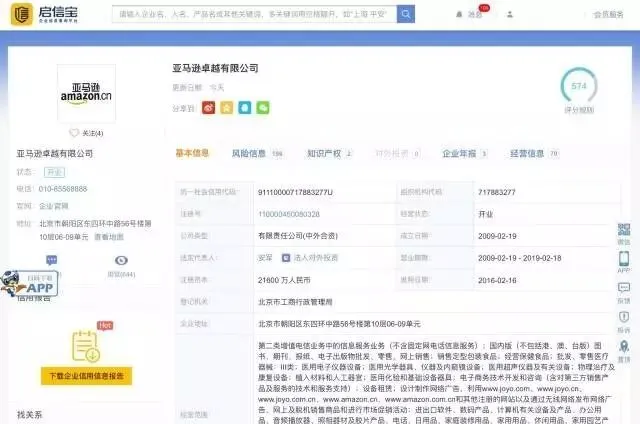
Task: Open the 对外投资 tab
Action: pos(392,153)
